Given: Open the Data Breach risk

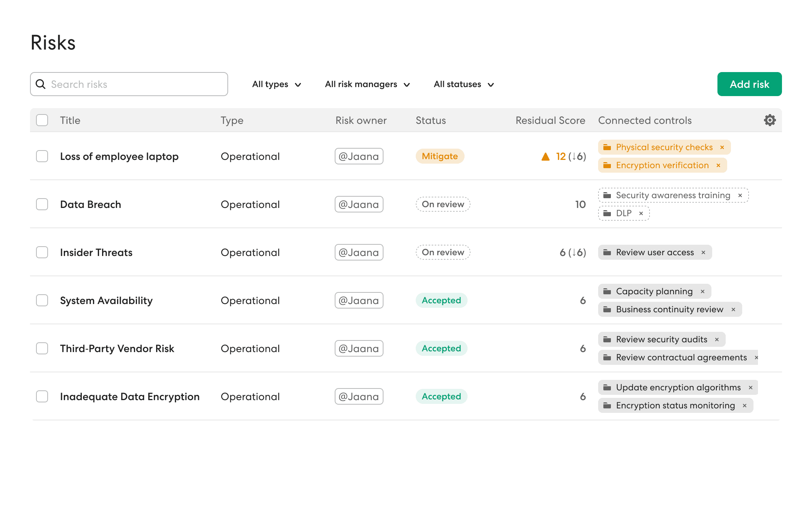Looking at the screenshot, I should tap(90, 205).
